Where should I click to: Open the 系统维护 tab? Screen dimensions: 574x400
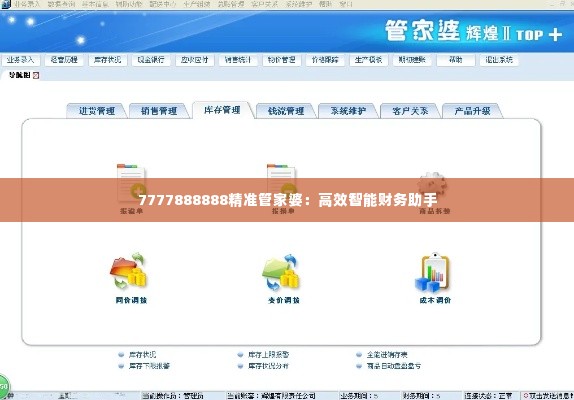348,111
